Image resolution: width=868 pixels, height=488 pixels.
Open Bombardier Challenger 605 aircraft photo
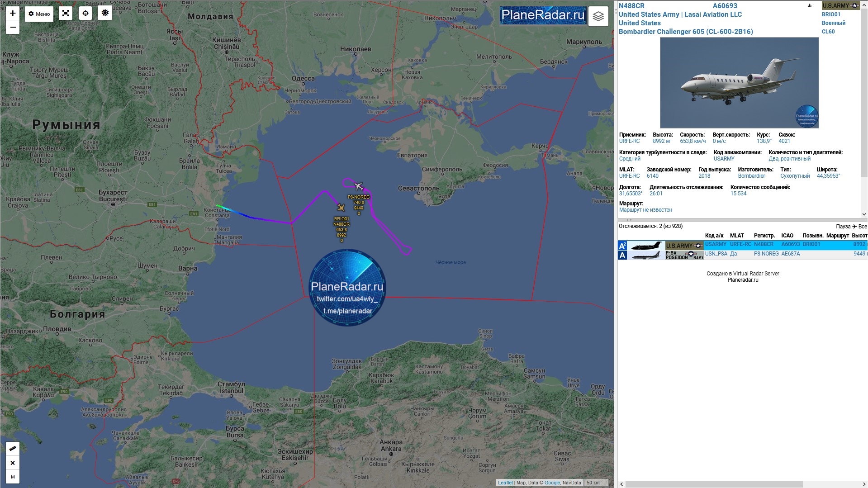pyautogui.click(x=739, y=83)
